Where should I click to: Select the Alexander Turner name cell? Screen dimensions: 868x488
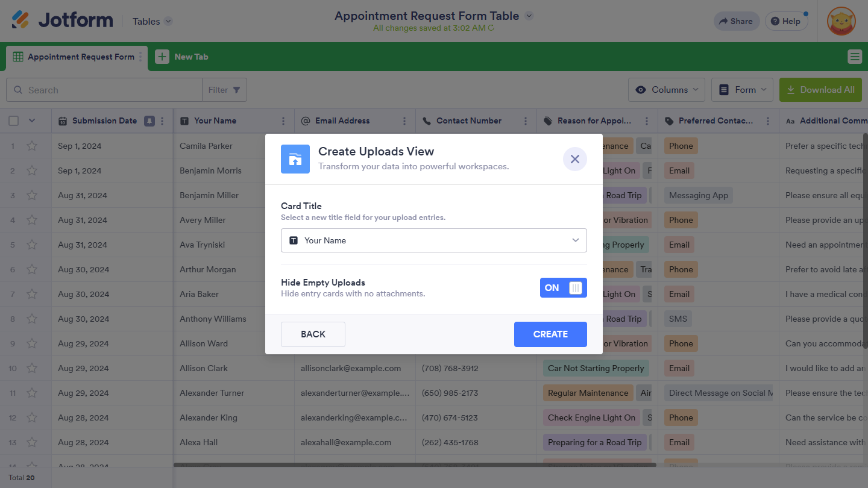[233, 393]
